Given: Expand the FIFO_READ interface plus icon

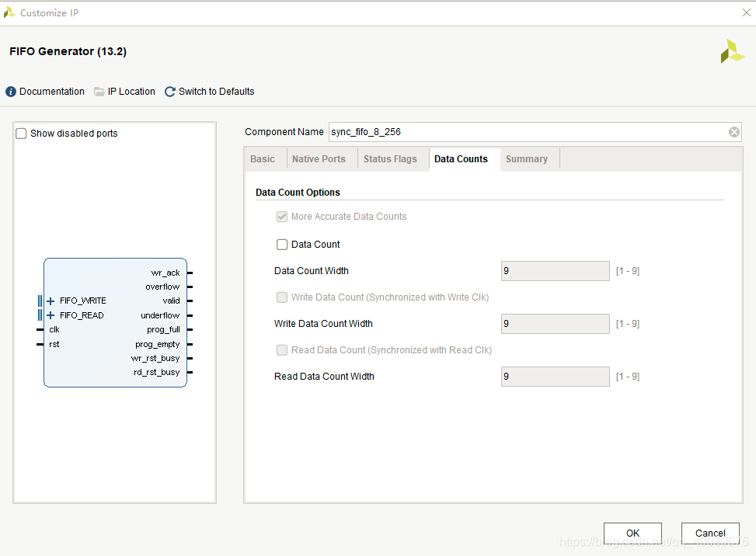Looking at the screenshot, I should pos(51,315).
